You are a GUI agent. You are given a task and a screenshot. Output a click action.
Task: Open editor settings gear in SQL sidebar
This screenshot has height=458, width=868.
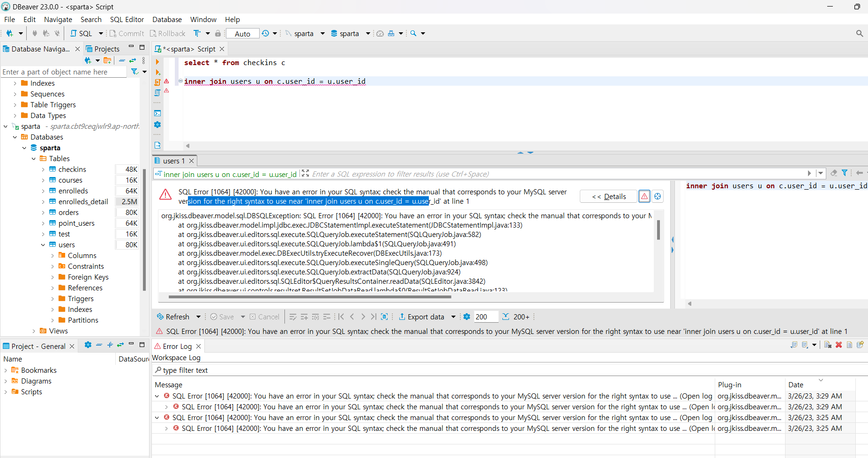click(x=157, y=125)
